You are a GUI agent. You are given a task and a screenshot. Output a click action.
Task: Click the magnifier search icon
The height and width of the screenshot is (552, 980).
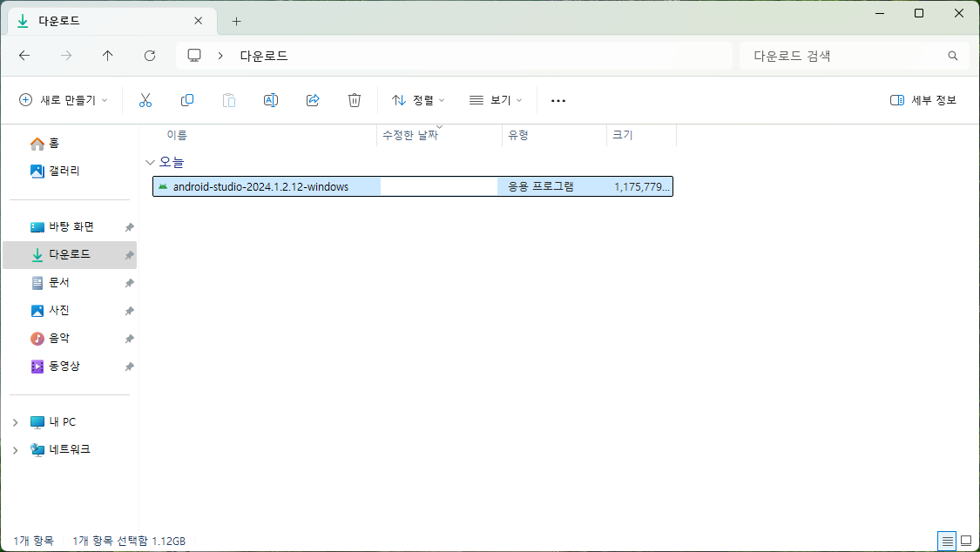coord(952,56)
